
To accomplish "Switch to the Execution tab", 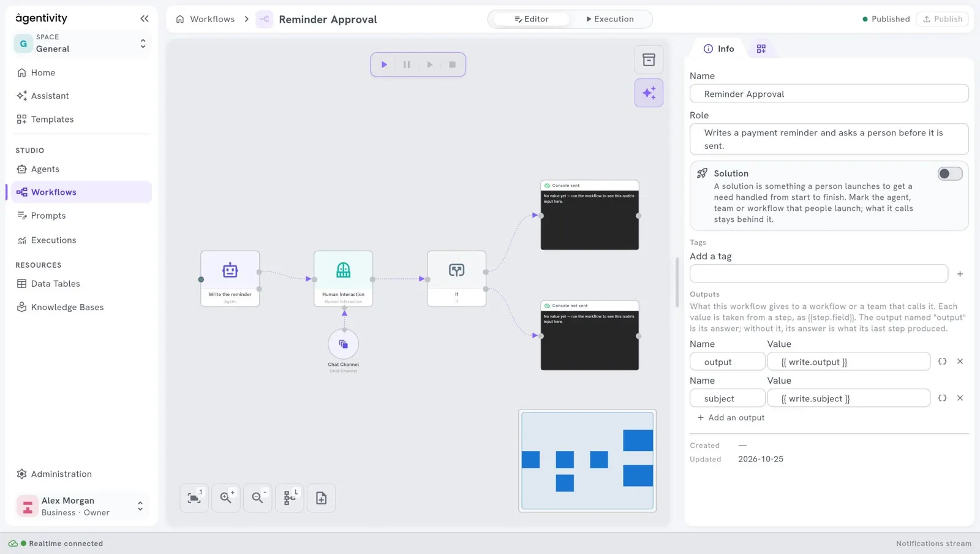I will click(610, 19).
